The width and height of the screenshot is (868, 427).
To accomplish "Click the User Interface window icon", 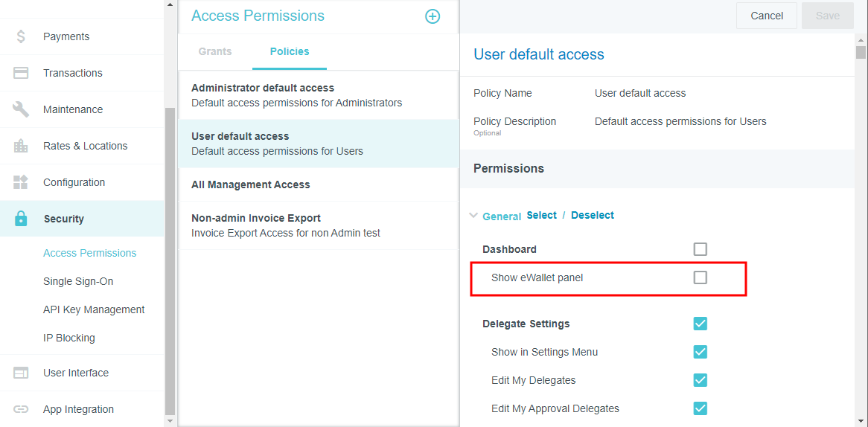I will pos(21,373).
